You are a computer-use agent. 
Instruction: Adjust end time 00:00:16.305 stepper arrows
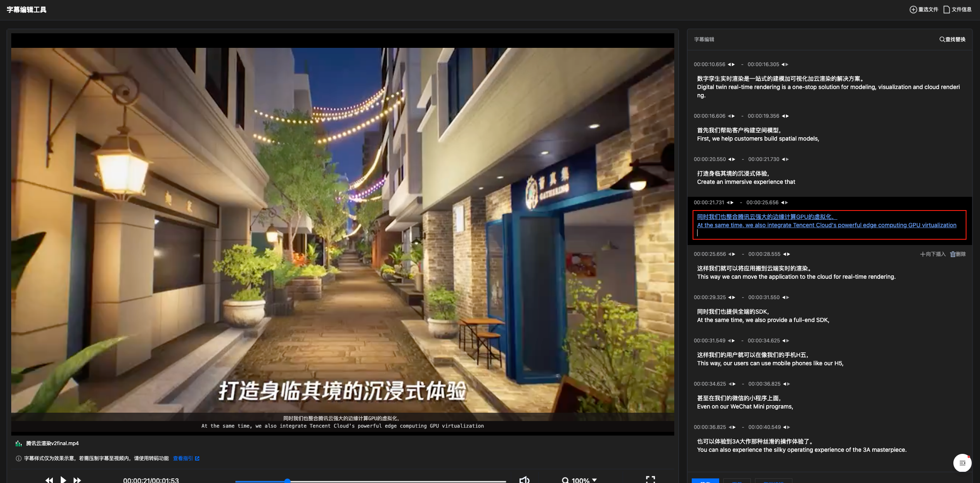click(785, 64)
